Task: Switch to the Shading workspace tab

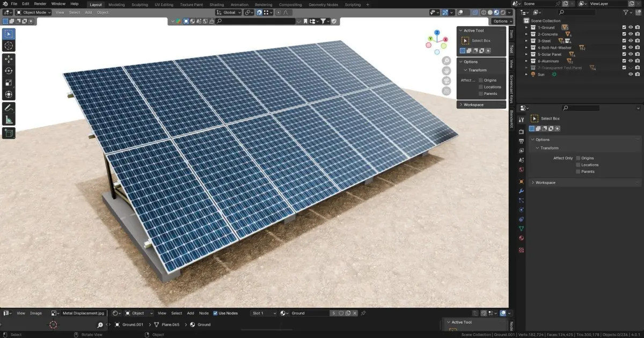Action: (x=217, y=5)
